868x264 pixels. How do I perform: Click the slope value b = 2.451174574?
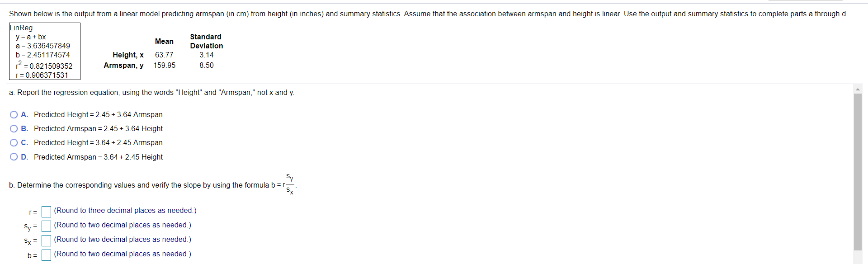tap(43, 55)
